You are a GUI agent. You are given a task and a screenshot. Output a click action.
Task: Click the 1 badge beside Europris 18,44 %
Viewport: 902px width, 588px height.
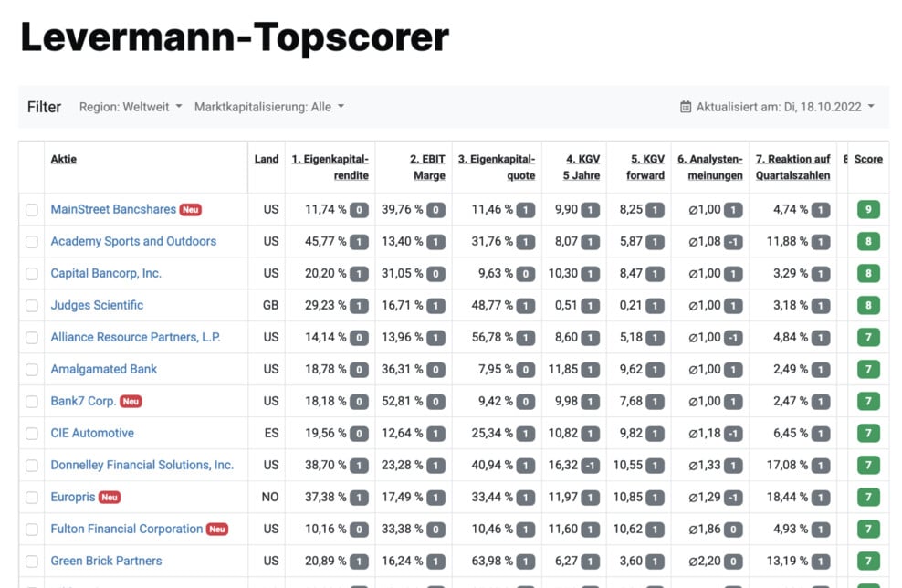pyautogui.click(x=821, y=498)
